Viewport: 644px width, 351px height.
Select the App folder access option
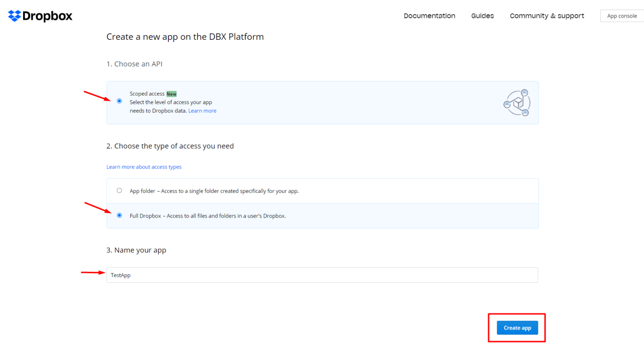tap(119, 190)
